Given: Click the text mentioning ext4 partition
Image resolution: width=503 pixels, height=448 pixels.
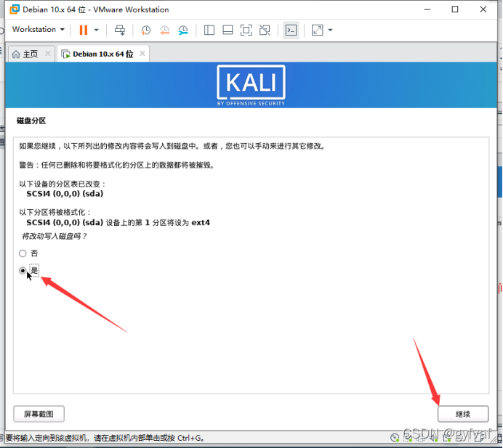Looking at the screenshot, I should tap(118, 222).
